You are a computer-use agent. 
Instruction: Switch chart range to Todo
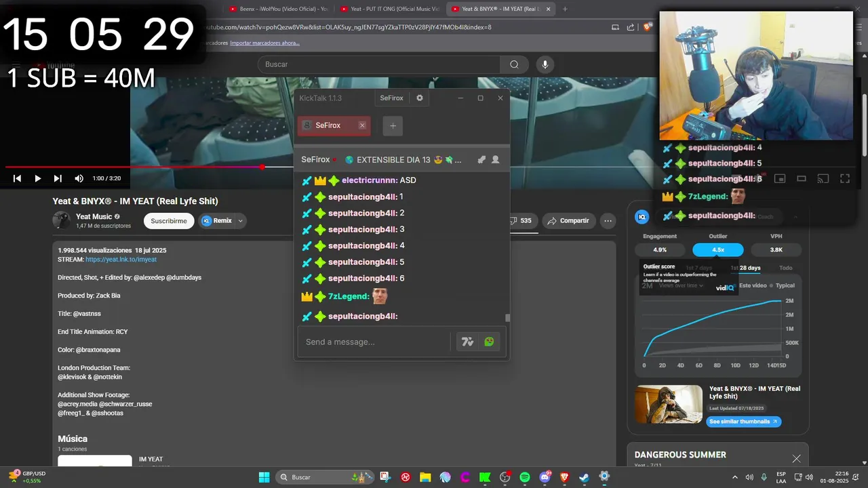785,268
